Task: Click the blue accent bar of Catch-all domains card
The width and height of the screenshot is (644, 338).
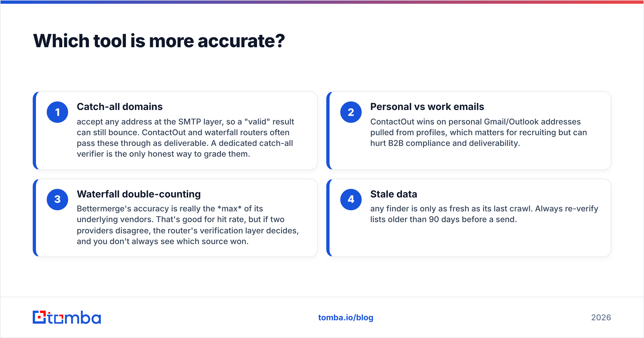Action: 34,131
